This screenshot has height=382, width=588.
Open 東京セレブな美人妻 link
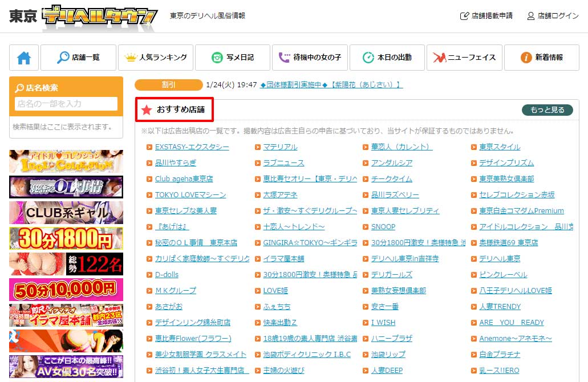click(x=186, y=211)
